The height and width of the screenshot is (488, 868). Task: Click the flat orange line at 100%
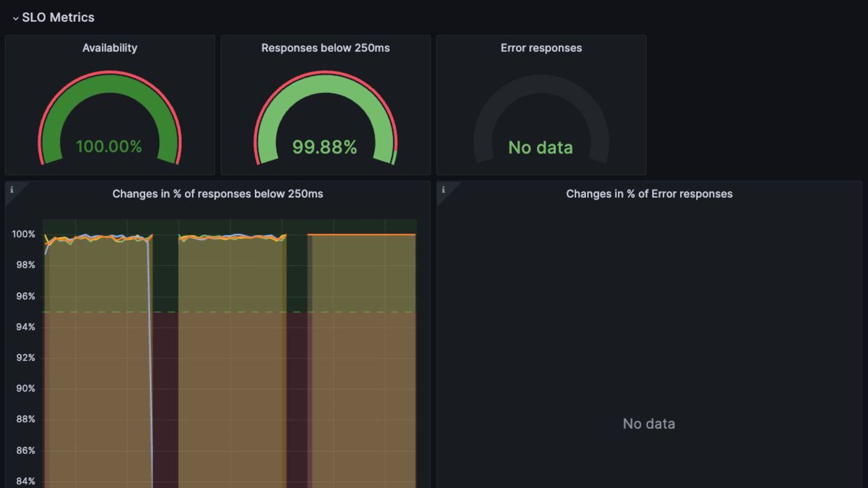pyautogui.click(x=362, y=234)
